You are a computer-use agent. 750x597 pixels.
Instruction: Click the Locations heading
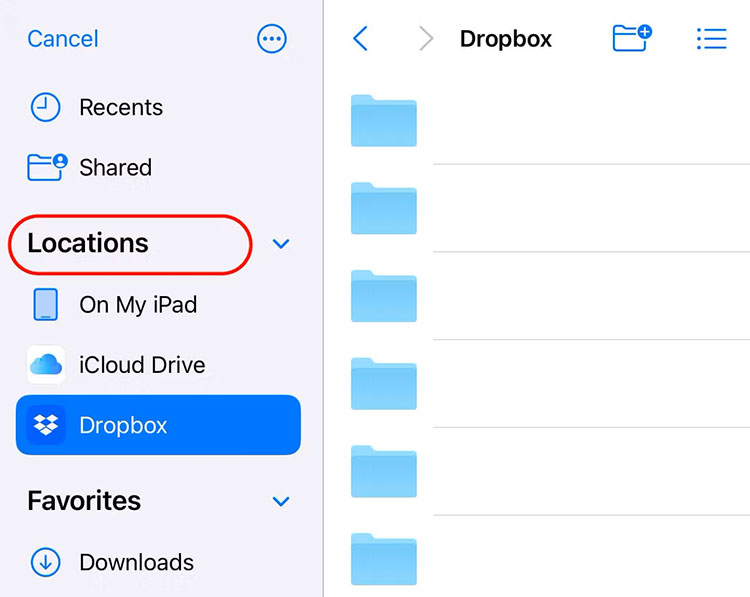tap(88, 243)
